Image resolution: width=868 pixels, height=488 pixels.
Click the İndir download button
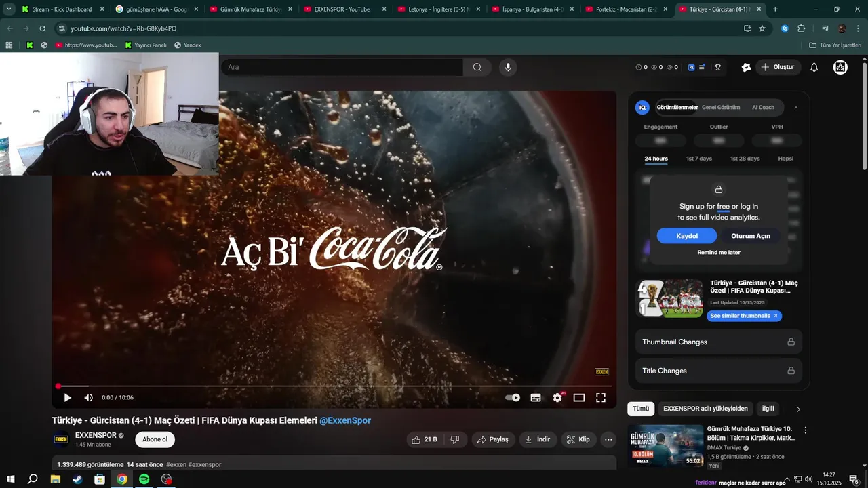pos(538,439)
